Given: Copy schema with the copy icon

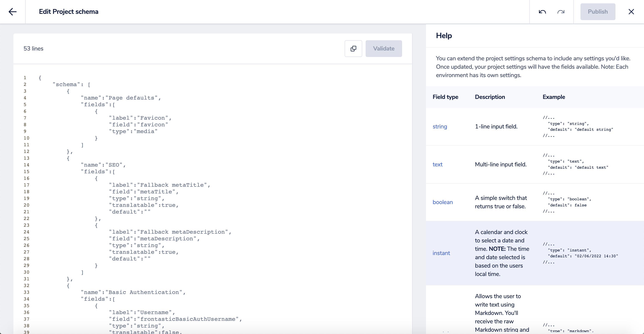Looking at the screenshot, I should [353, 48].
